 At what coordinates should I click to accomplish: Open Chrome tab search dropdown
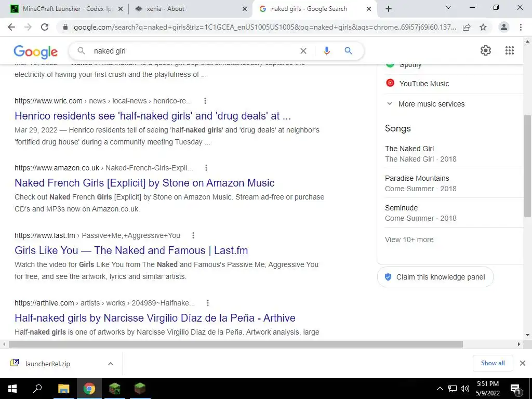click(448, 7)
